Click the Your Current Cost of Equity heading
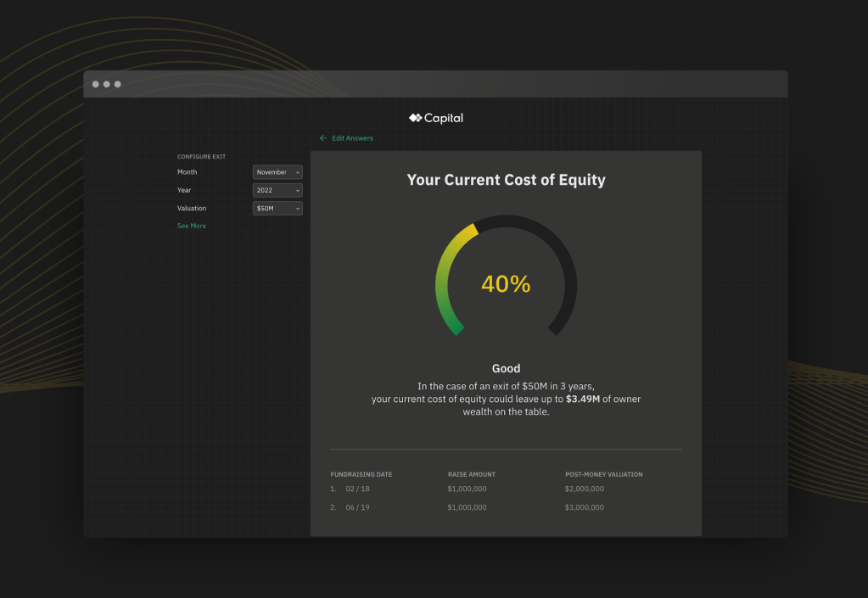The height and width of the screenshot is (598, 868). 506,180
